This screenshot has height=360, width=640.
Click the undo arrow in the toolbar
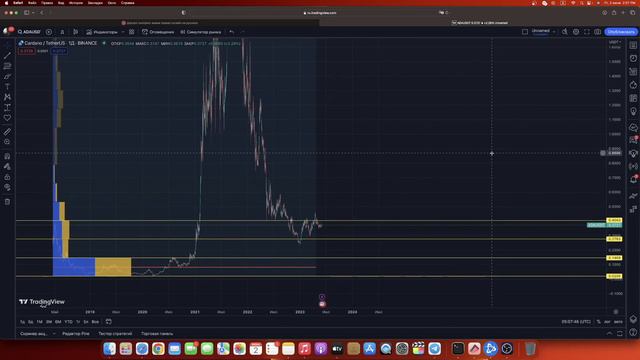[232, 32]
